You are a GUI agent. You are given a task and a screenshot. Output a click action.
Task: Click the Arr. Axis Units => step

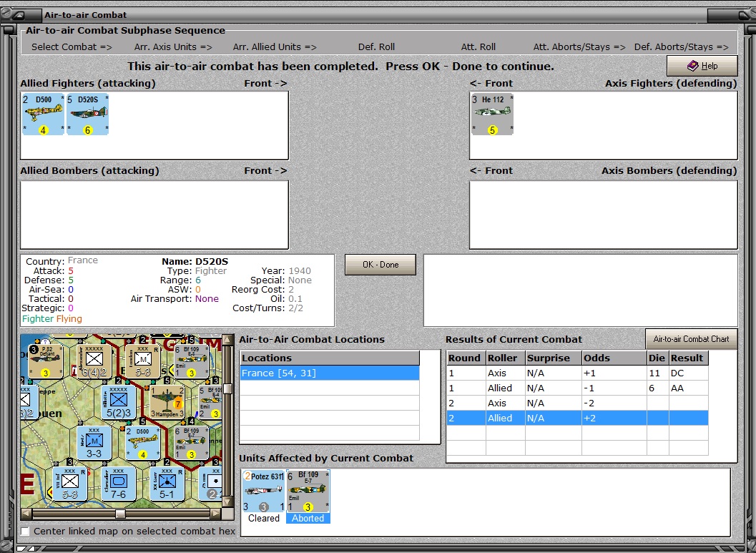173,47
